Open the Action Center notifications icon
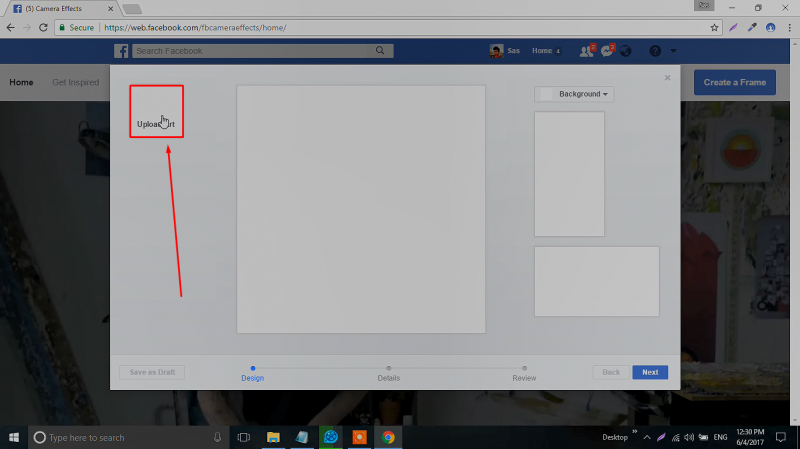The width and height of the screenshot is (800, 449). 781,437
